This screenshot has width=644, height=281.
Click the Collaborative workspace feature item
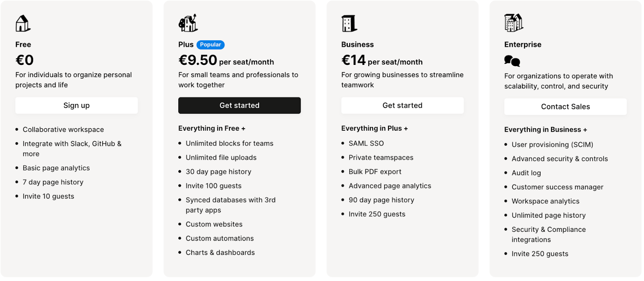pos(63,129)
